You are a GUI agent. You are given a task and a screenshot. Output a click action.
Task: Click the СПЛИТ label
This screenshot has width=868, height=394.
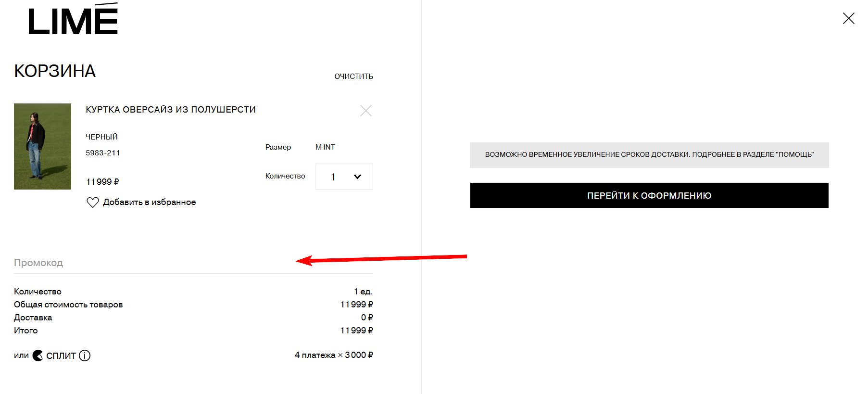click(x=61, y=356)
